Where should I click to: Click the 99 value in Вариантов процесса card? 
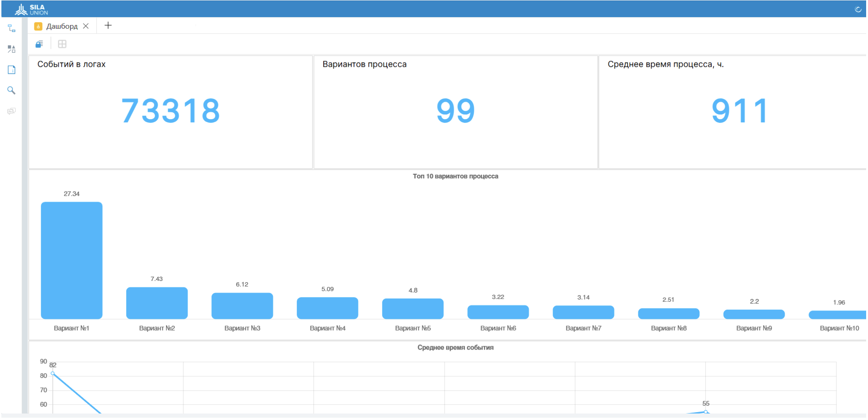(x=455, y=110)
